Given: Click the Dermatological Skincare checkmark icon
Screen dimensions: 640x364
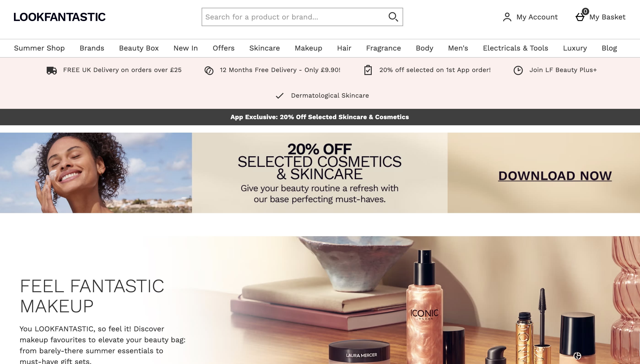Looking at the screenshot, I should [x=279, y=96].
